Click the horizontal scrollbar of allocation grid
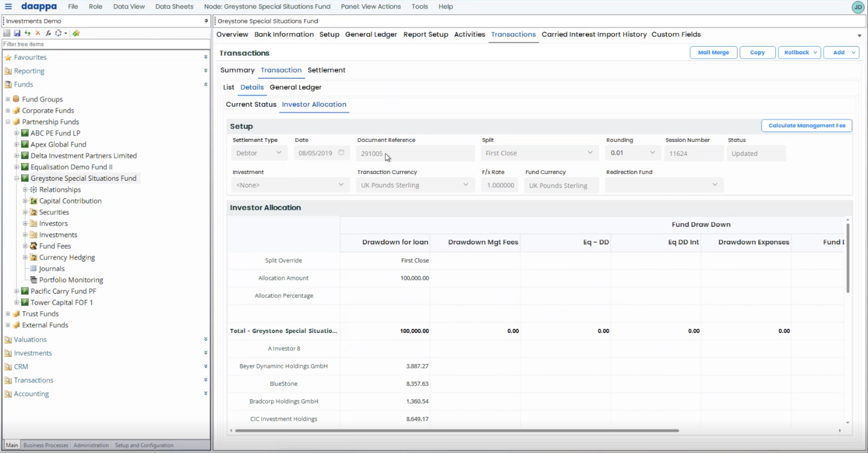 click(457, 431)
